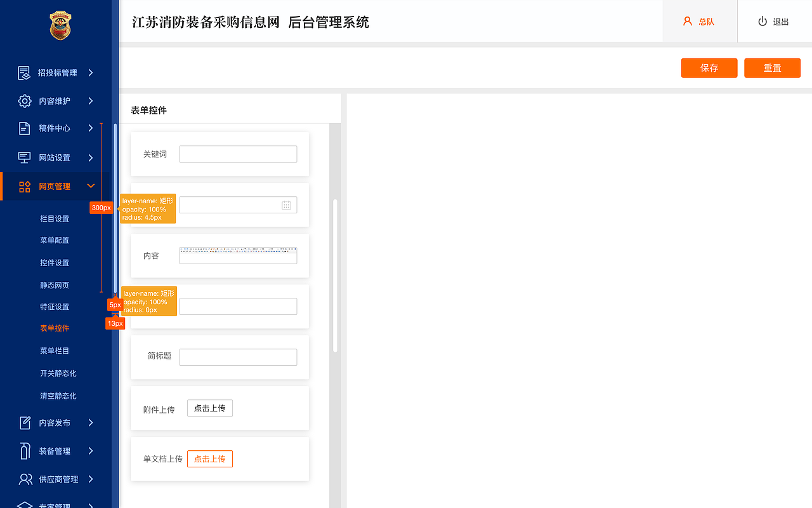Open the 栏目设置 submenu item
The image size is (812, 508).
(x=55, y=219)
